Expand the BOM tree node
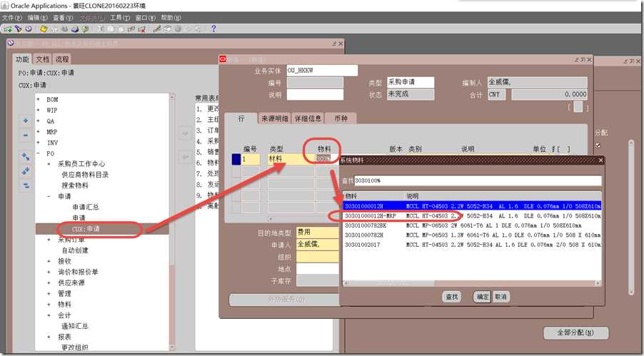This screenshot has height=356, width=644. (x=38, y=99)
